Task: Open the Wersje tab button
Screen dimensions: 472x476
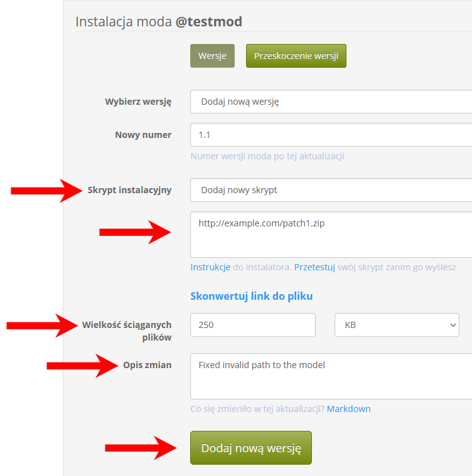Action: 212,56
